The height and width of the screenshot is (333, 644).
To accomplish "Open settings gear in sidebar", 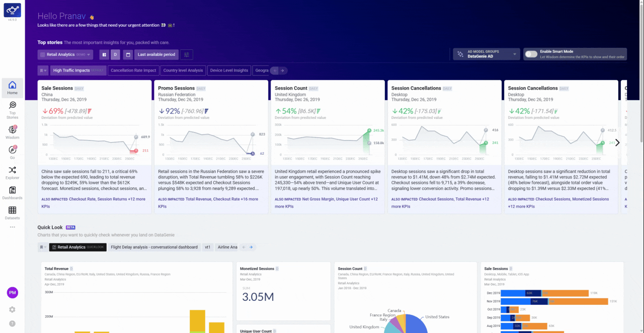I will pyautogui.click(x=12, y=309).
